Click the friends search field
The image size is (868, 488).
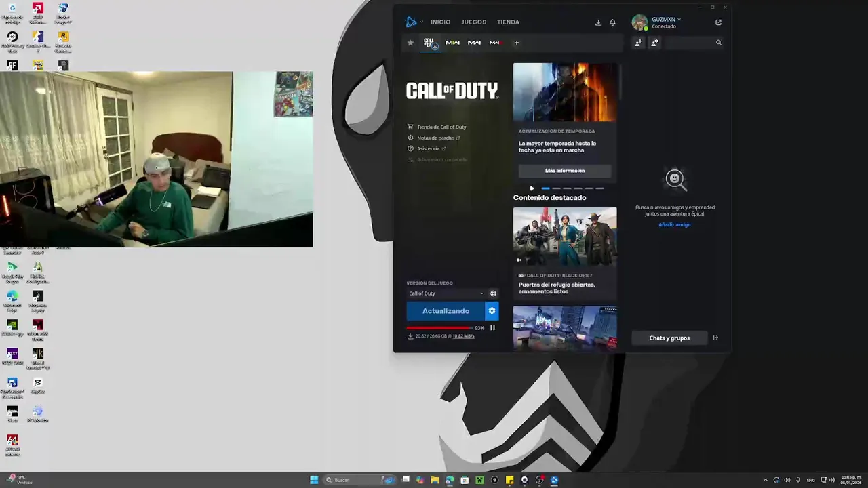pos(694,43)
